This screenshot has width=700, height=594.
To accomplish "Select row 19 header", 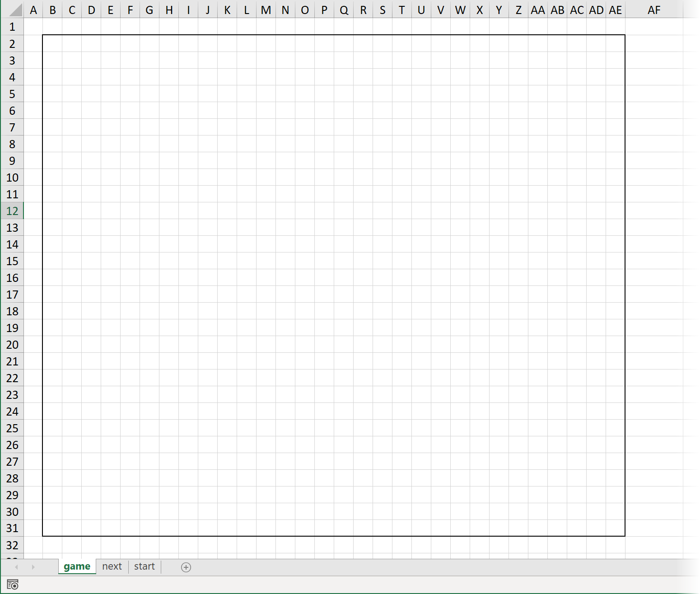I will click(x=12, y=327).
